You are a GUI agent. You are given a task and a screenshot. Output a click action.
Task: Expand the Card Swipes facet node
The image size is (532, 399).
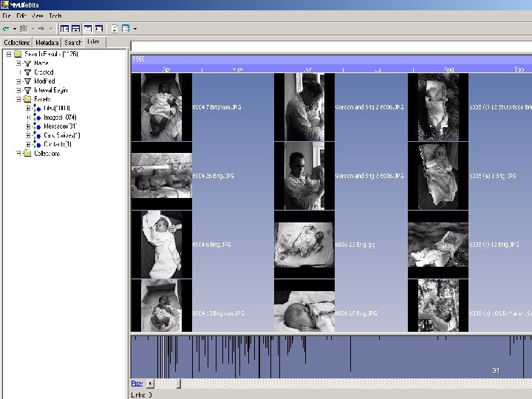(x=28, y=135)
